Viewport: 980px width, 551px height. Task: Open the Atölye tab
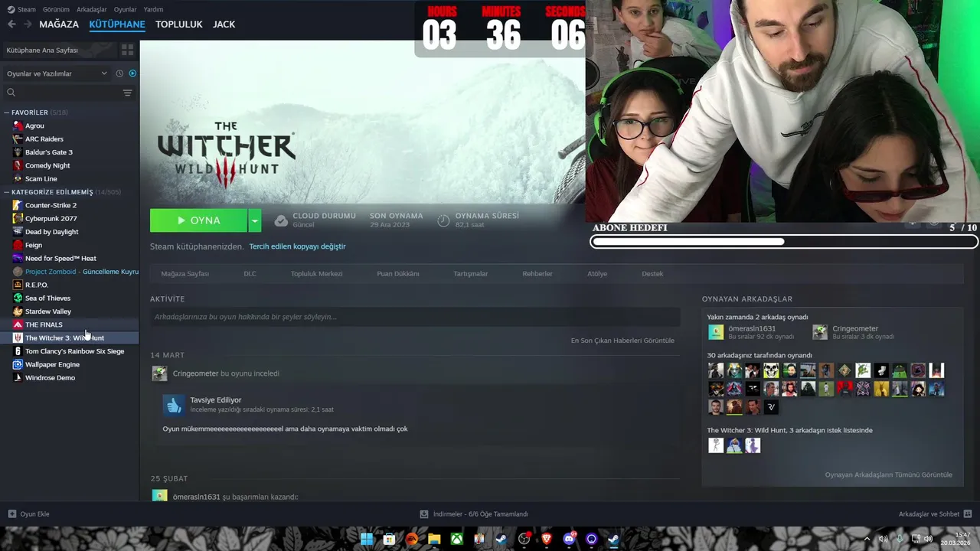point(597,274)
